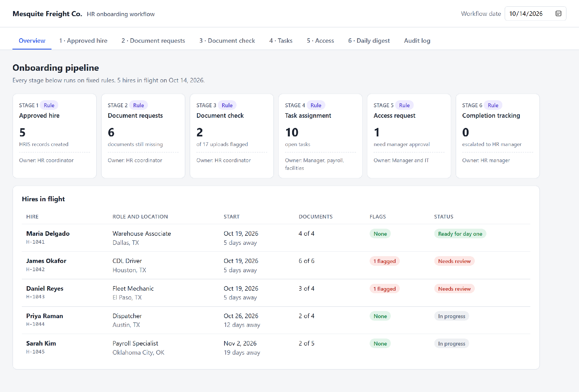This screenshot has height=392, width=579.
Task: Click the hire ID H-1043
Action: pos(35,297)
